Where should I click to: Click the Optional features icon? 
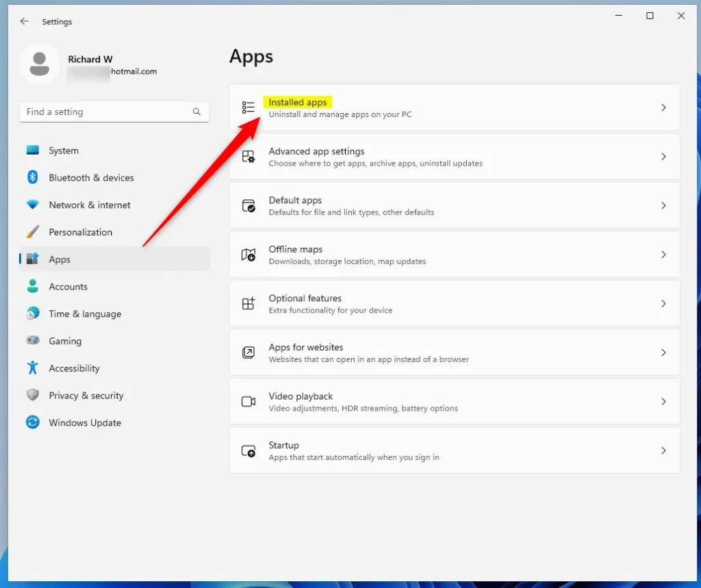coord(248,304)
